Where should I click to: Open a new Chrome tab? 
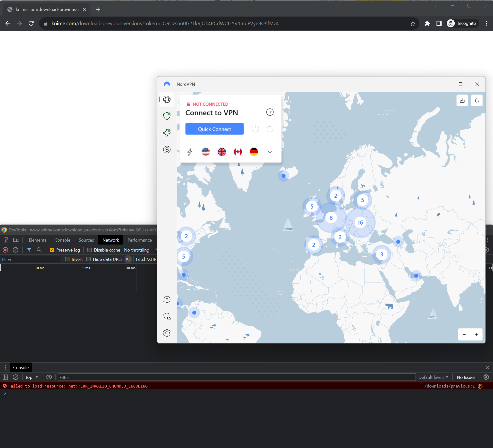pos(98,9)
